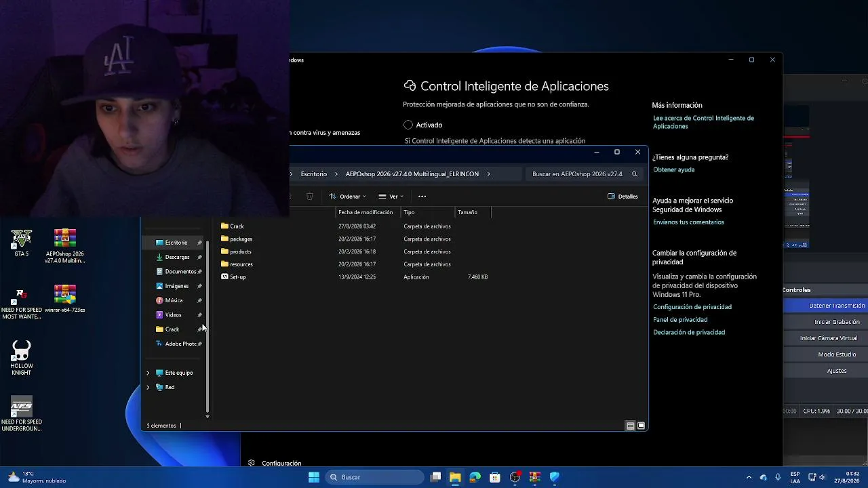This screenshot has width=868, height=488.
Task: Open Panel de privacidad link
Action: (x=680, y=320)
